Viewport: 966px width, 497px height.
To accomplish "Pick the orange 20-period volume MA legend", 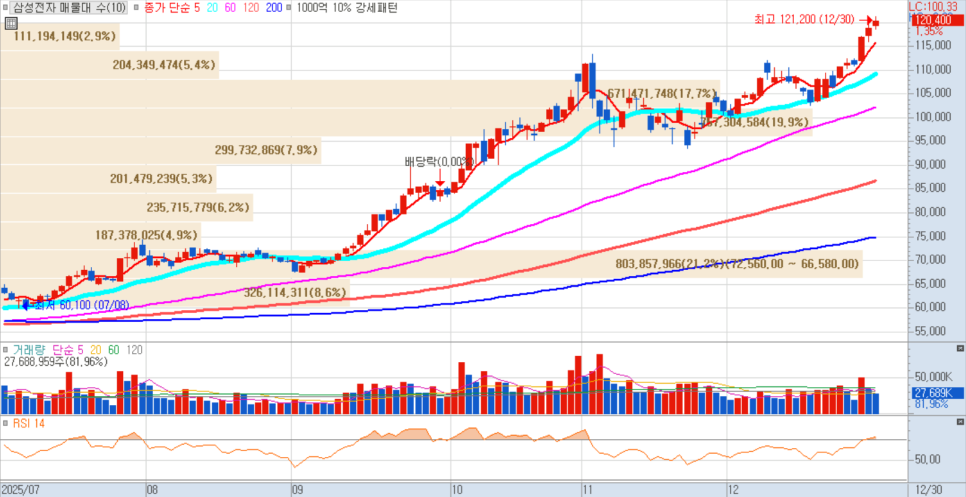I will (96, 350).
